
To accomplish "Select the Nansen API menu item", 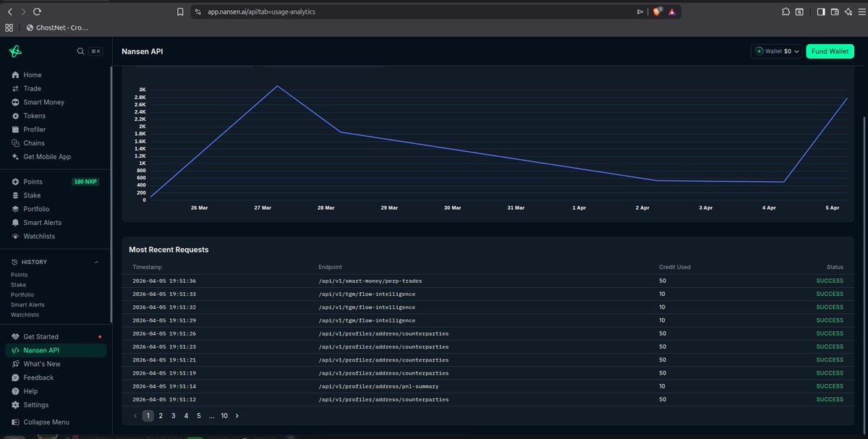I will 55,350.
